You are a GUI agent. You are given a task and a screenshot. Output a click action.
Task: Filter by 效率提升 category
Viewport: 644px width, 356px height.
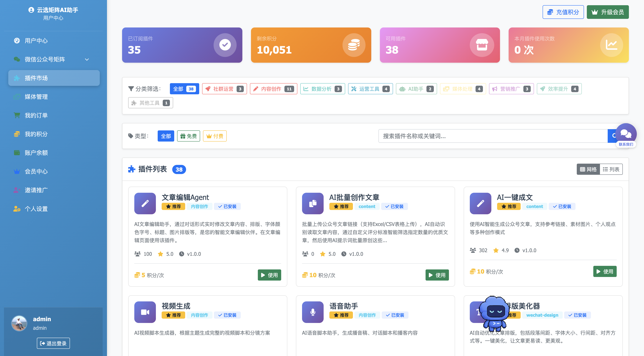pyautogui.click(x=559, y=89)
